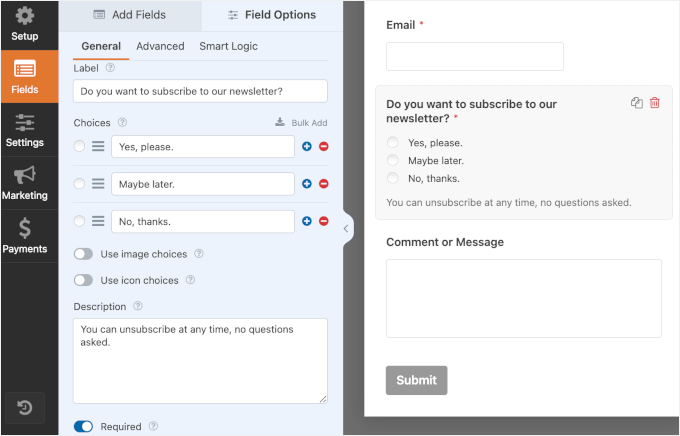Viewport: 680px width, 436px height.
Task: Remove the 'Yes, please.' choice
Action: (324, 147)
